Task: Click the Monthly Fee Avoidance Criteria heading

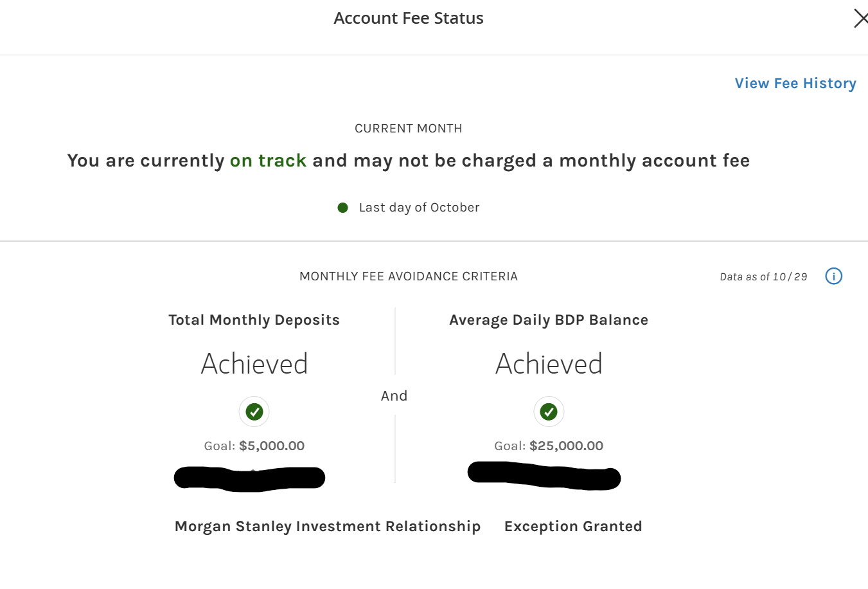Action: click(x=409, y=276)
